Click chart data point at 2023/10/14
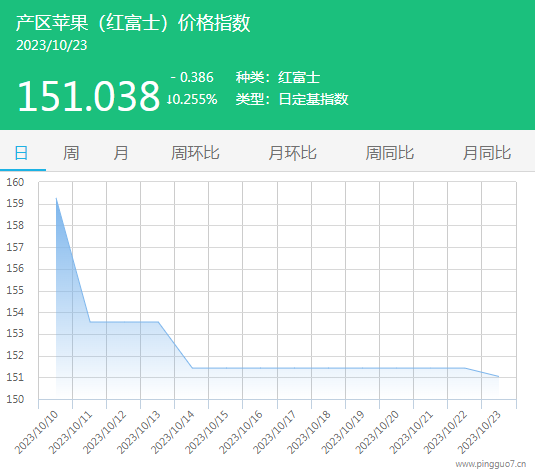 click(x=192, y=368)
